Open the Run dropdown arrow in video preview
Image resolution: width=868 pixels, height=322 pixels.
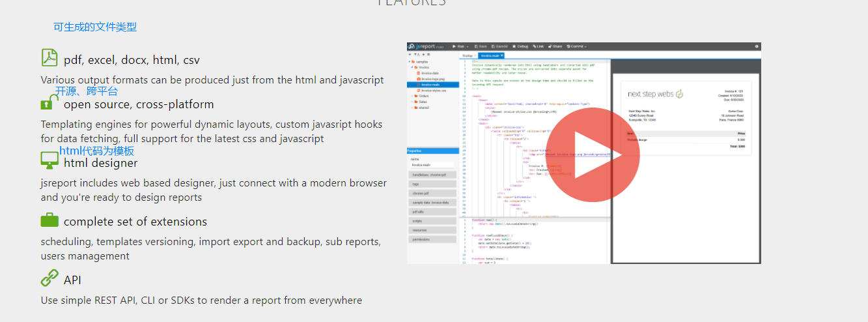click(x=468, y=47)
